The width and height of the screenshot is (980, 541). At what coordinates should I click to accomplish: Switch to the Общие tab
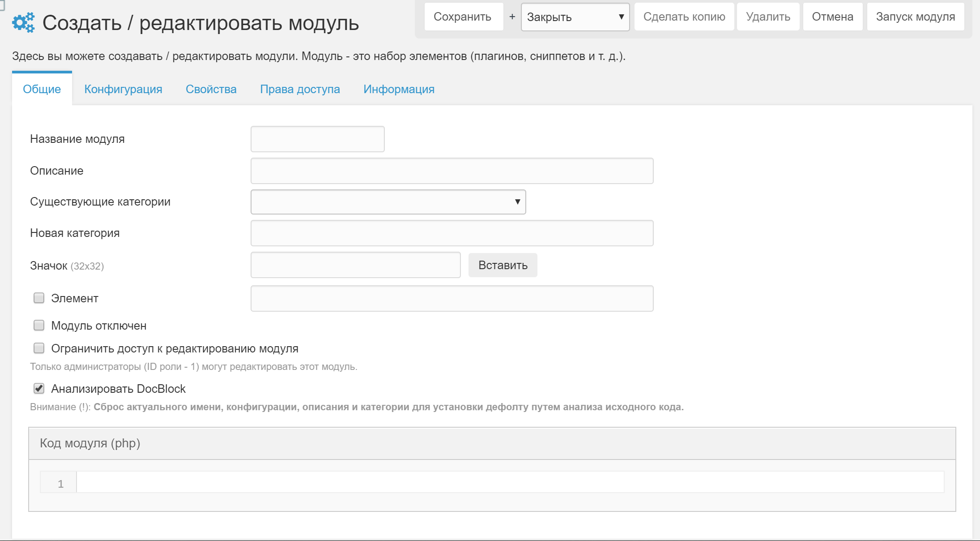point(42,89)
